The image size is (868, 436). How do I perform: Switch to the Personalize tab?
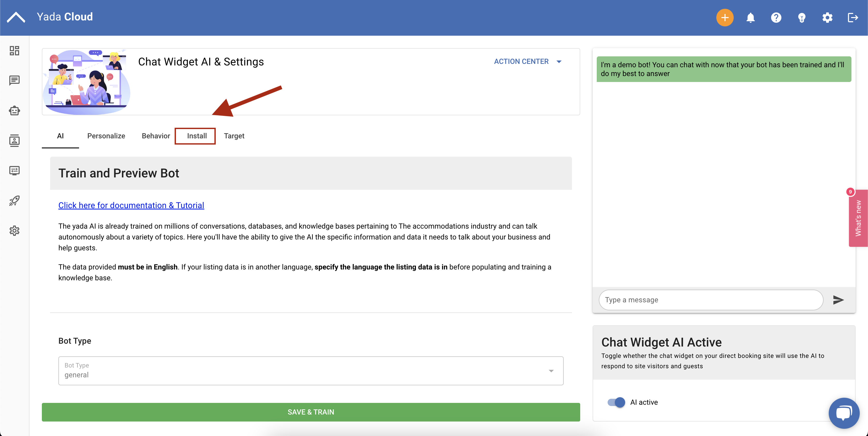pyautogui.click(x=106, y=136)
